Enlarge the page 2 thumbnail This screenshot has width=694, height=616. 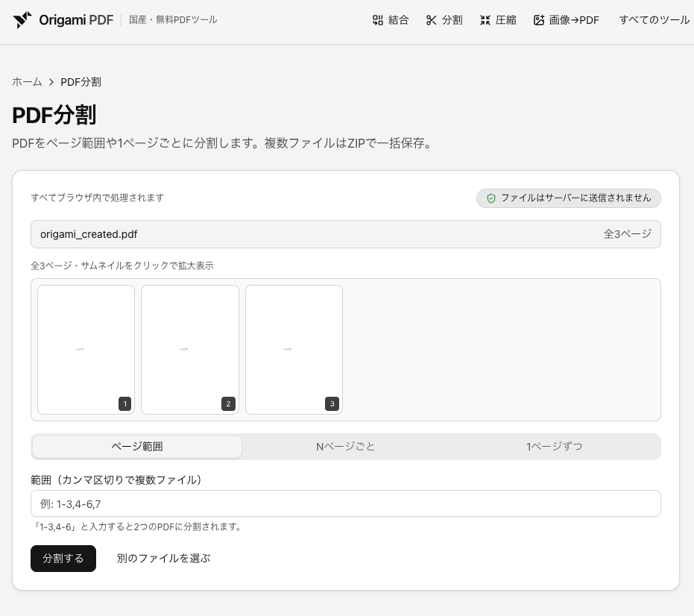pos(190,350)
